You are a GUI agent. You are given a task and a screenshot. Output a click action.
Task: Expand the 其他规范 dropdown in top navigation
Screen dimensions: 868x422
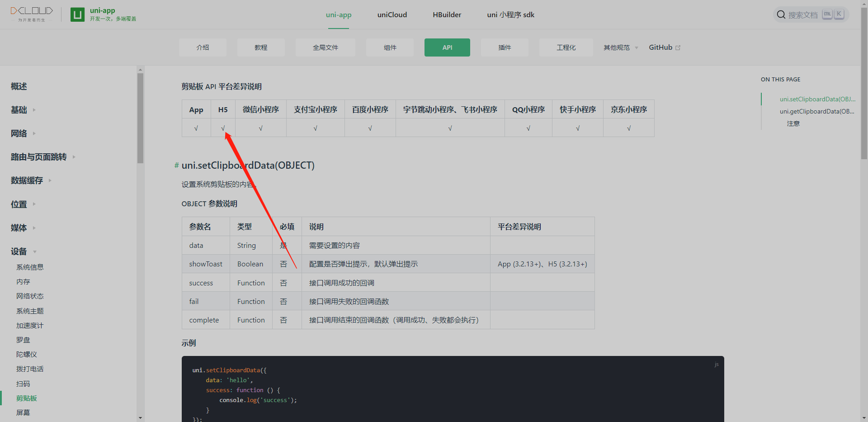click(x=620, y=47)
